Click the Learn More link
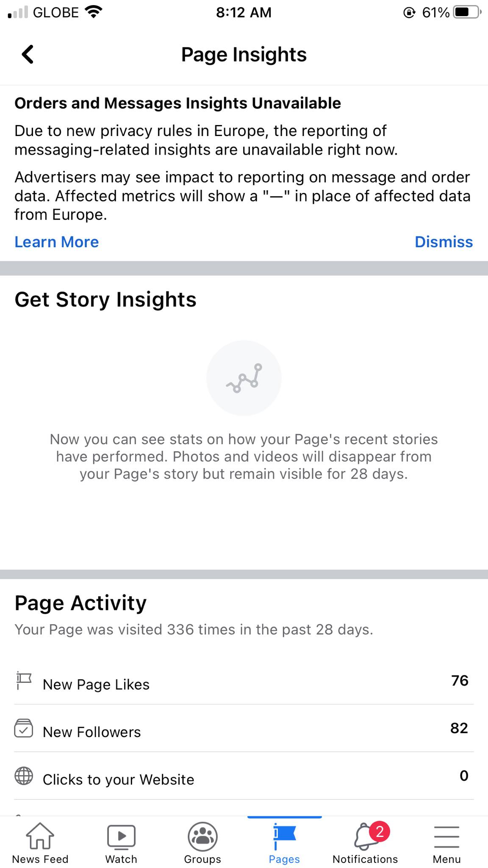 [x=57, y=242]
